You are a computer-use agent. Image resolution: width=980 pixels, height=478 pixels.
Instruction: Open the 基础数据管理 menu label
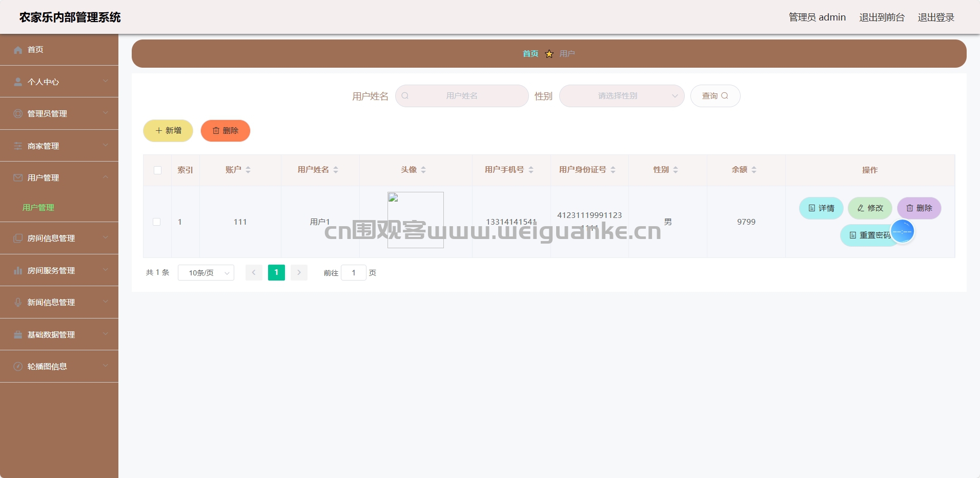(x=51, y=335)
